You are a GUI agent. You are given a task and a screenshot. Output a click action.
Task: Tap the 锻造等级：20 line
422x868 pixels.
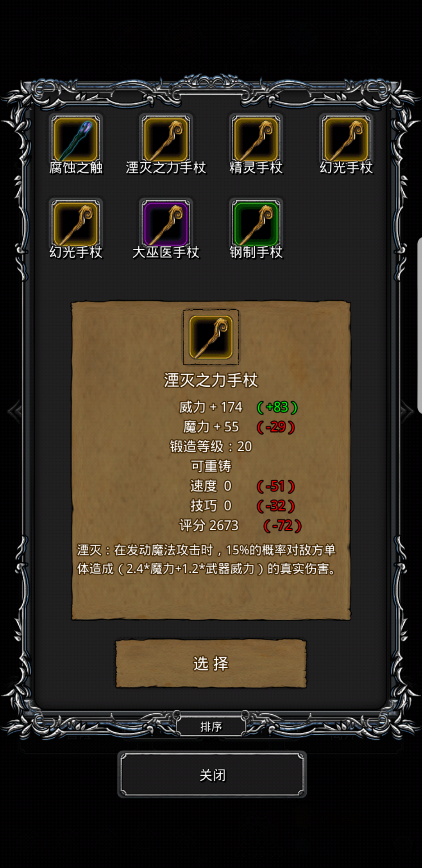point(211,447)
